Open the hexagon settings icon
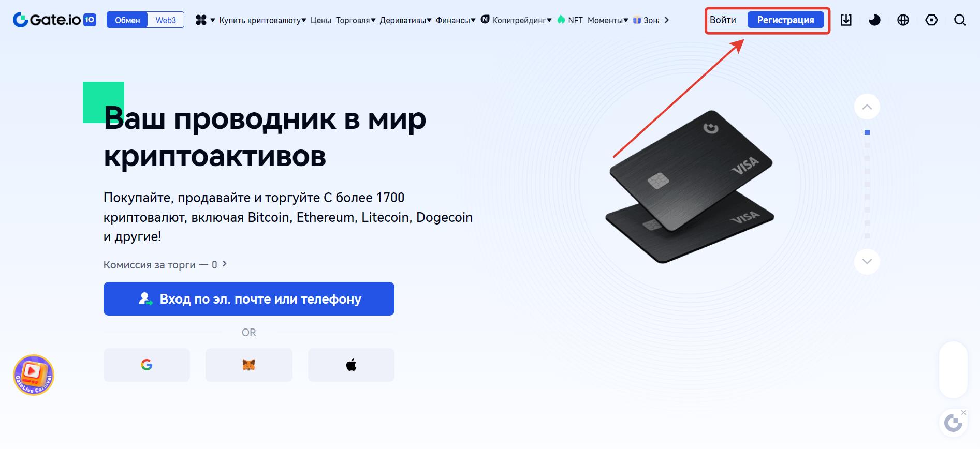The height and width of the screenshot is (449, 980). [x=931, y=20]
